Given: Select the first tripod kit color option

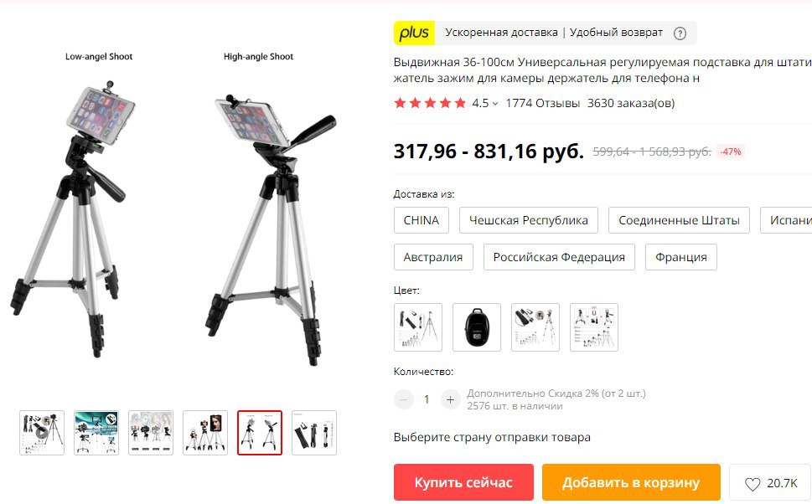Looking at the screenshot, I should (418, 327).
